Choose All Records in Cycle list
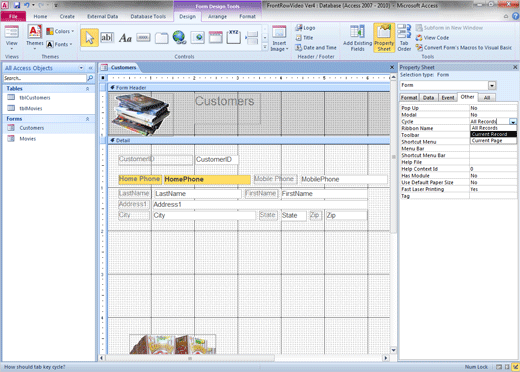Viewport: 520px width, 372px height. (493, 128)
